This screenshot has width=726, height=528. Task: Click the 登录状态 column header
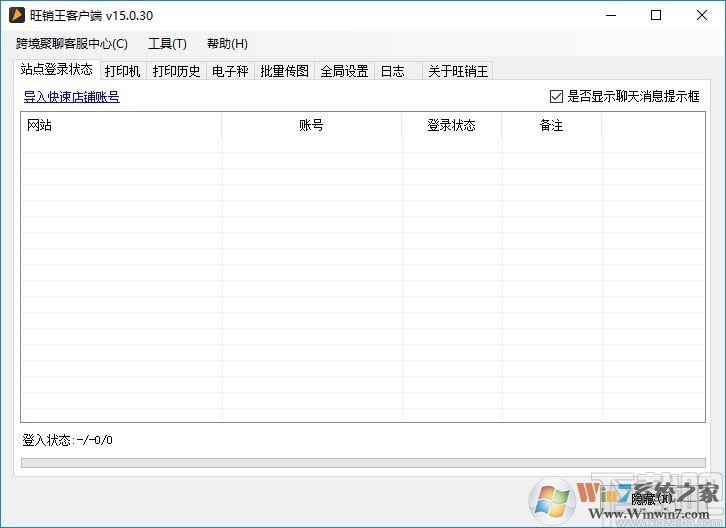click(x=451, y=125)
